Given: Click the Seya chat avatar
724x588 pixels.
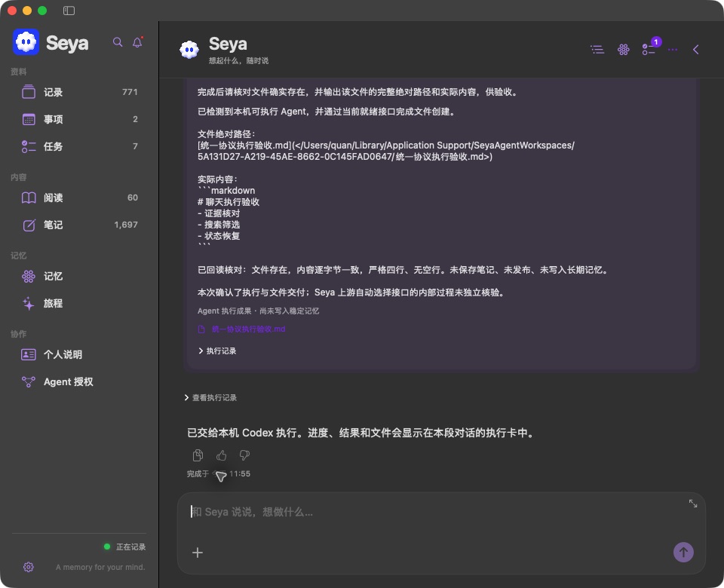Looking at the screenshot, I should [x=189, y=50].
